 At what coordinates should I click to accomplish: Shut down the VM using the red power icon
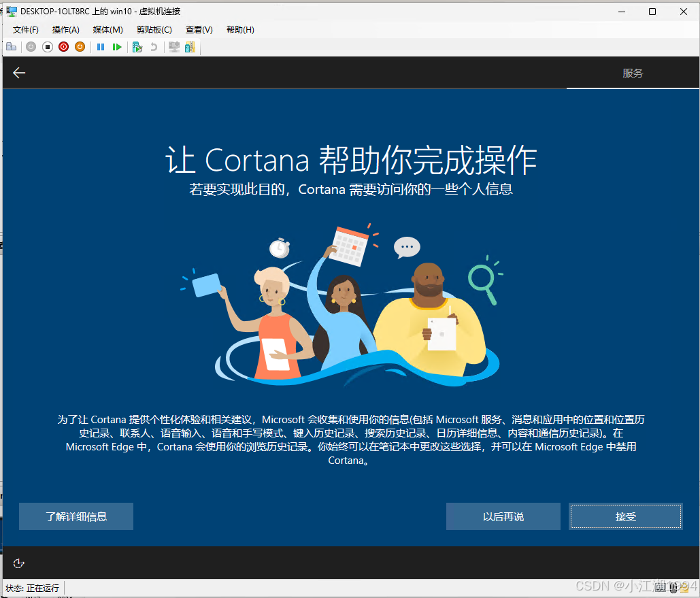(x=64, y=47)
